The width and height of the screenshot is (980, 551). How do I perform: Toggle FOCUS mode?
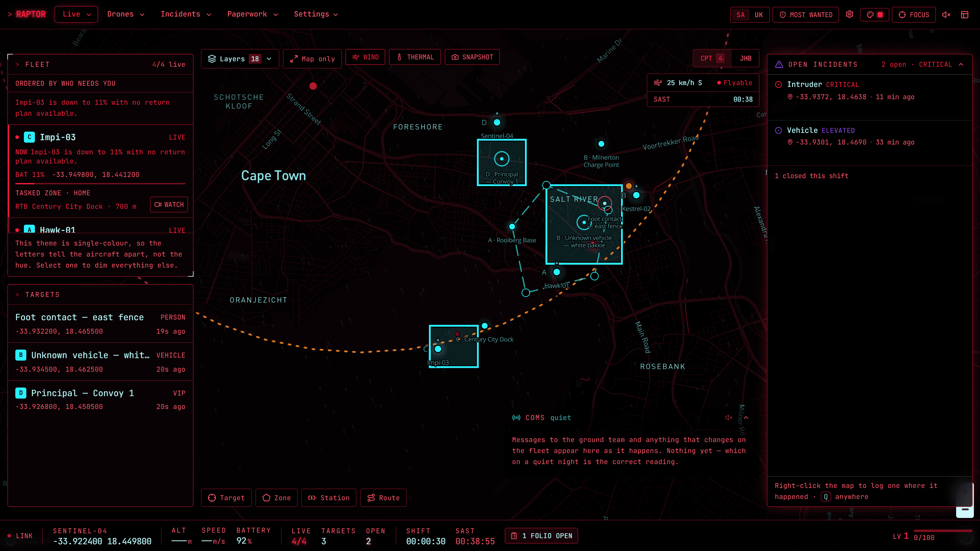[x=914, y=15]
